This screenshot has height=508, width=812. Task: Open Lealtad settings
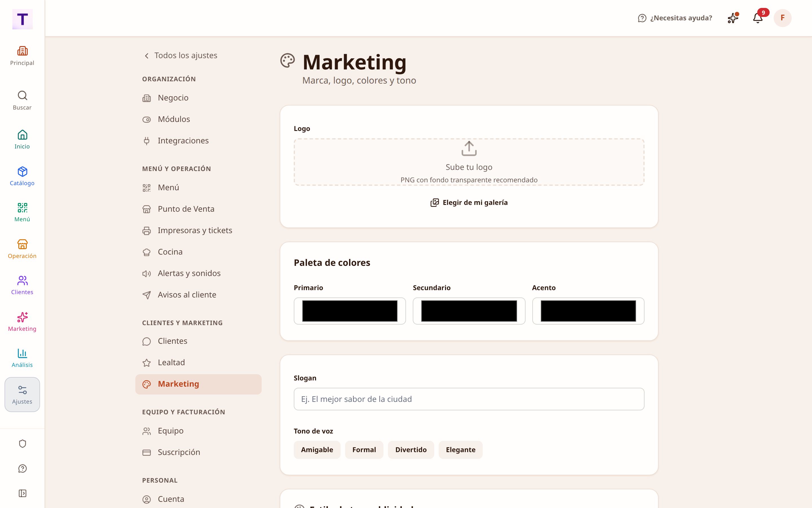(198, 363)
